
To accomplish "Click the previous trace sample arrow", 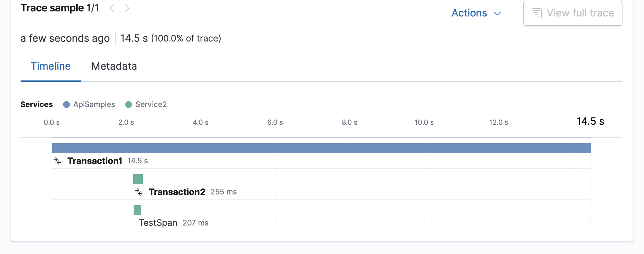I will tap(111, 9).
